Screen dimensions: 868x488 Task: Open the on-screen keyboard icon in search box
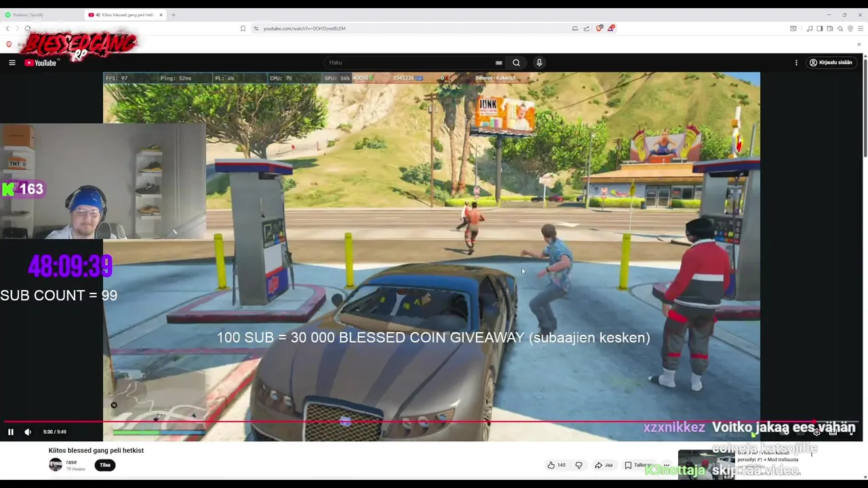(498, 62)
